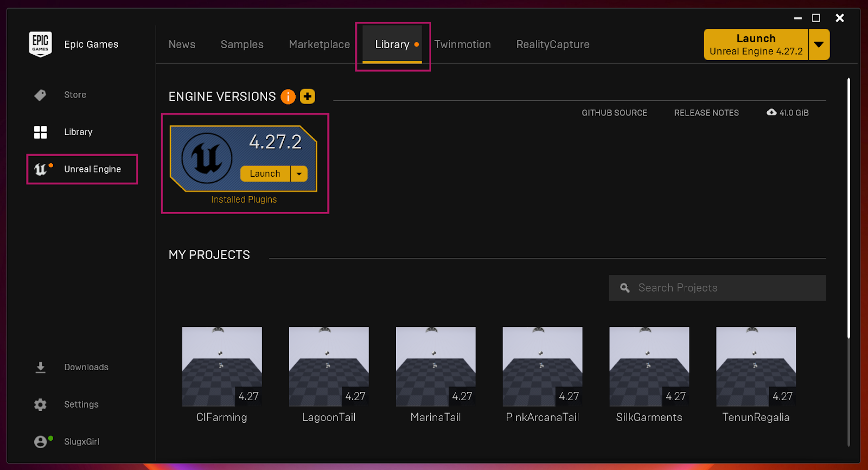This screenshot has height=470, width=868.
Task: Maximize the Epic Games Launcher window
Action: [816, 18]
